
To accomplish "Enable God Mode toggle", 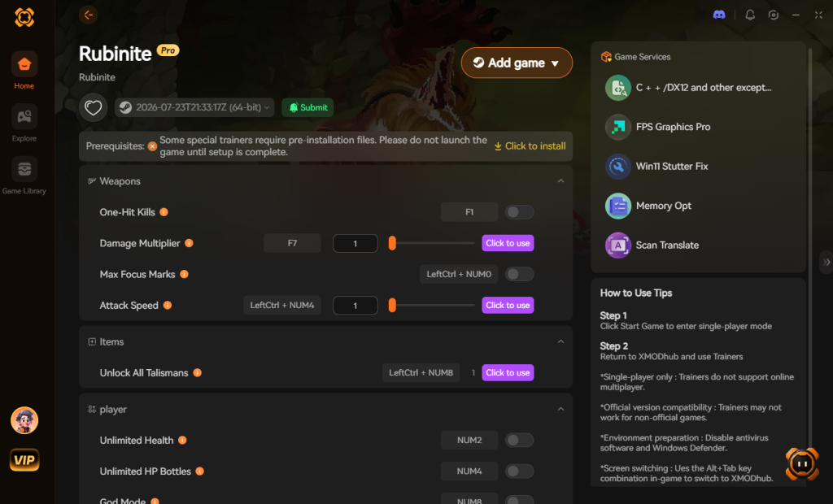I will pos(519,500).
